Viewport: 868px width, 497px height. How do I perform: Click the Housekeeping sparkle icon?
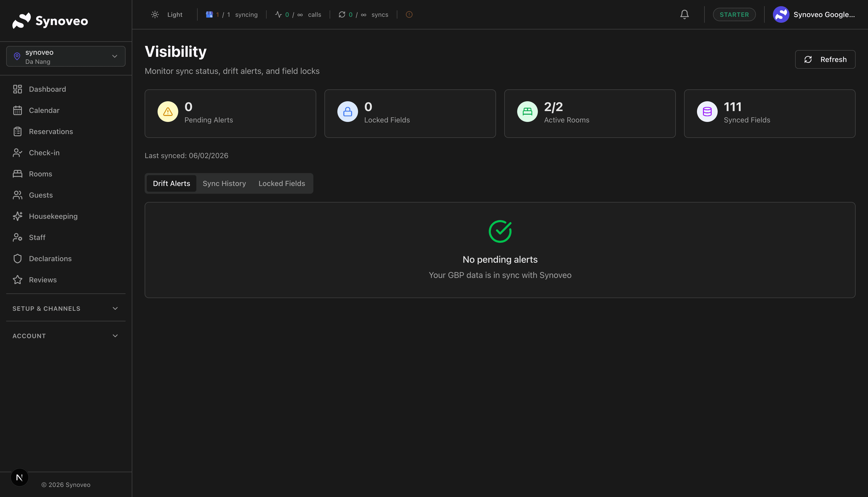click(17, 216)
